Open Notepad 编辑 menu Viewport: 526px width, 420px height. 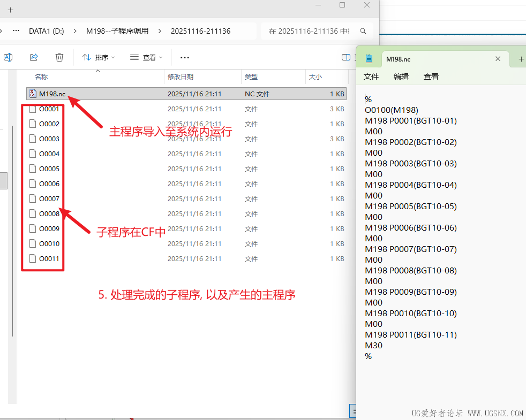coord(401,77)
